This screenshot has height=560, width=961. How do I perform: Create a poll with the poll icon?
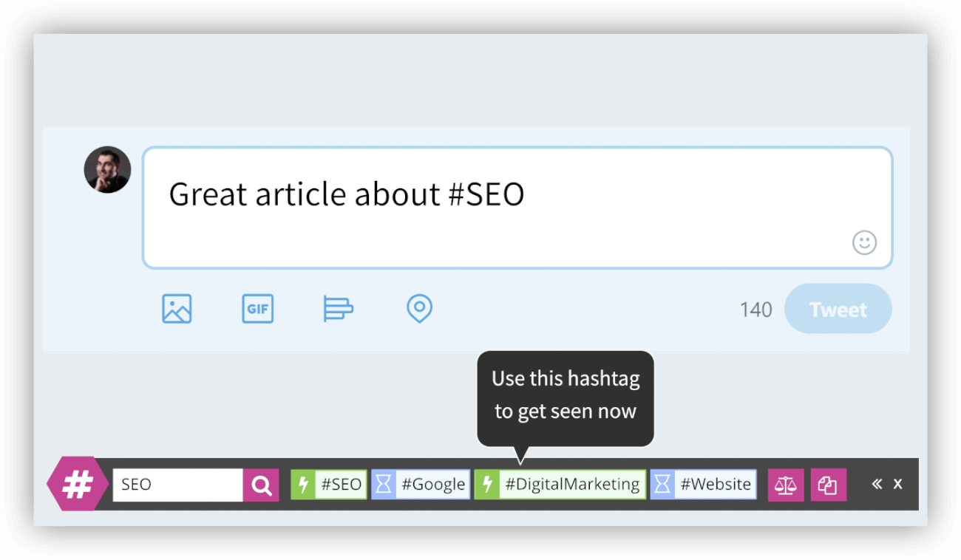(x=338, y=309)
